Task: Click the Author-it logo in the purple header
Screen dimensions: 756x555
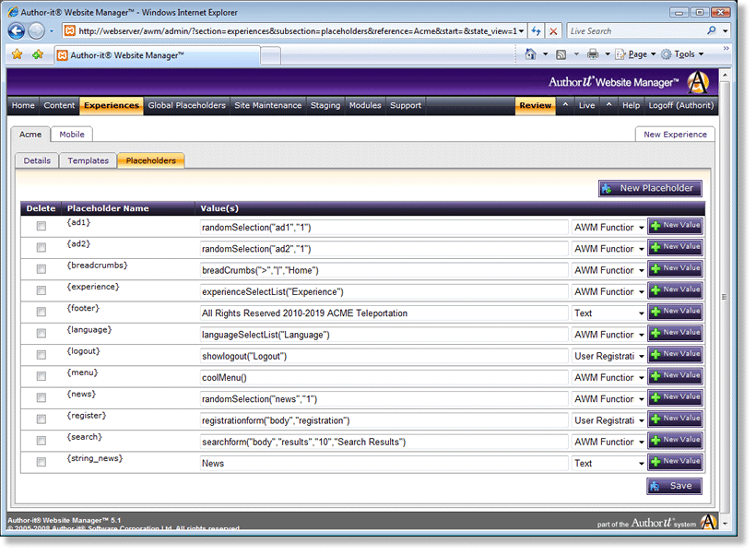Action: click(x=698, y=82)
